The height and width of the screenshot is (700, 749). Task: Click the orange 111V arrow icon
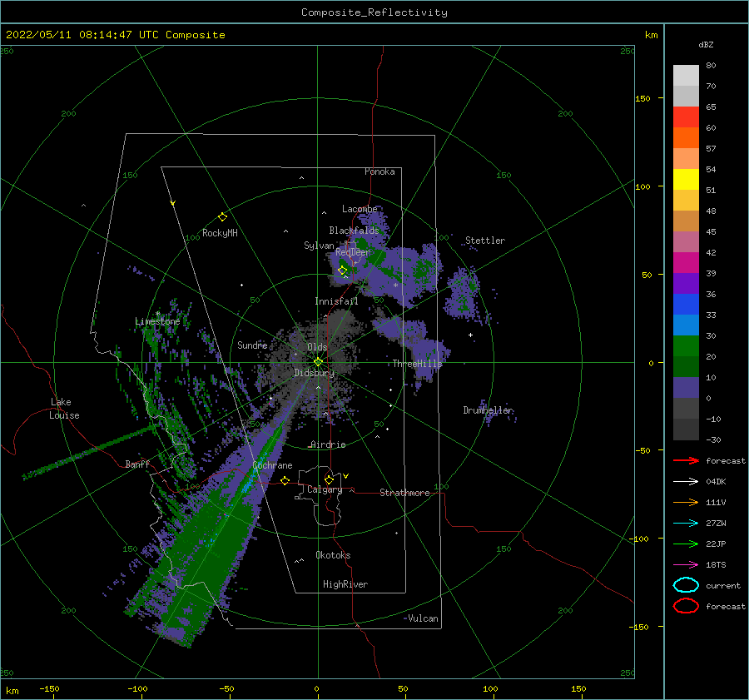[686, 502]
